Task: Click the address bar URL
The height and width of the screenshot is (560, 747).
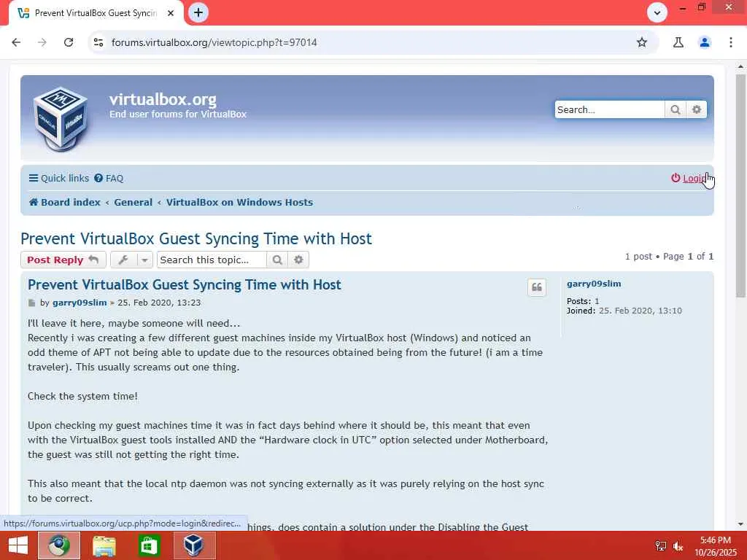Action: (214, 42)
